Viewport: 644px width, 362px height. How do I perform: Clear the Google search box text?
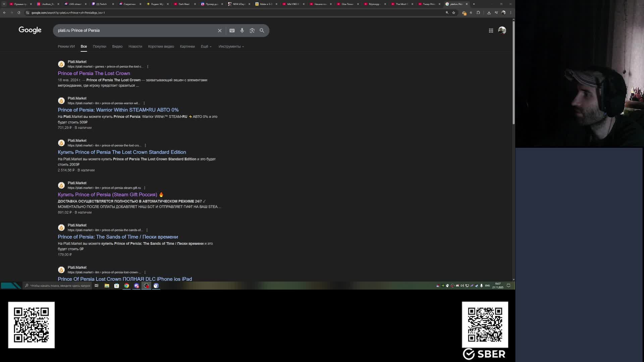coord(220,31)
